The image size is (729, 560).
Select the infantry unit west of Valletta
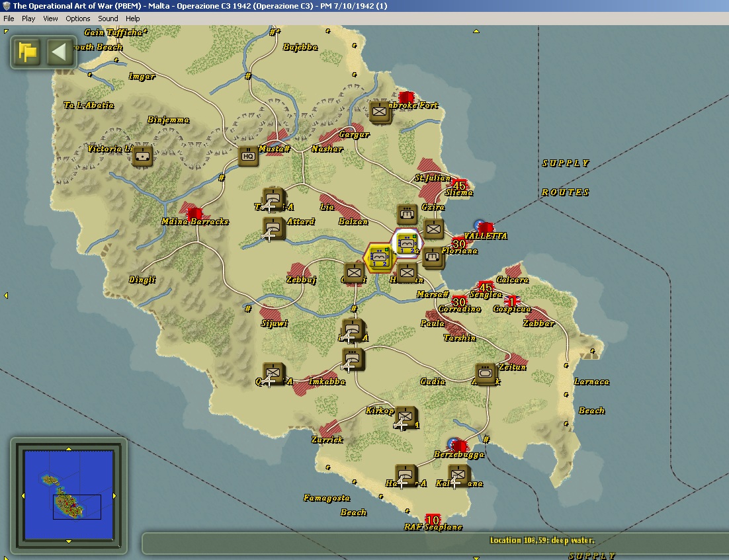pyautogui.click(x=433, y=229)
